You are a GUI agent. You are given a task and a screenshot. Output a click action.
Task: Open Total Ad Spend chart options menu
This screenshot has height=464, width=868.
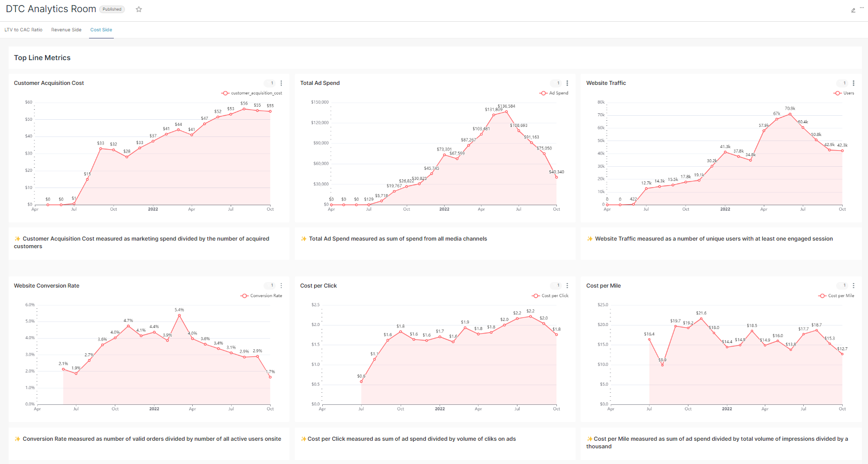pos(567,83)
